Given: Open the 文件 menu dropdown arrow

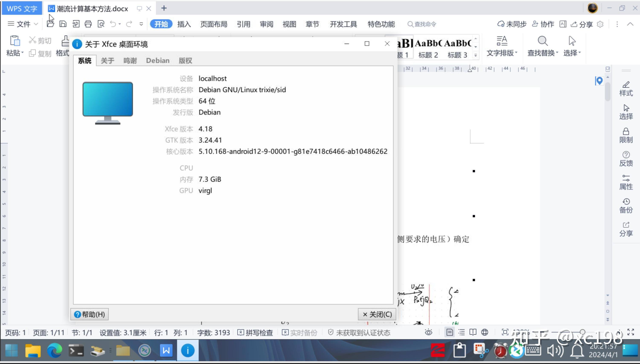Looking at the screenshot, I should point(36,24).
